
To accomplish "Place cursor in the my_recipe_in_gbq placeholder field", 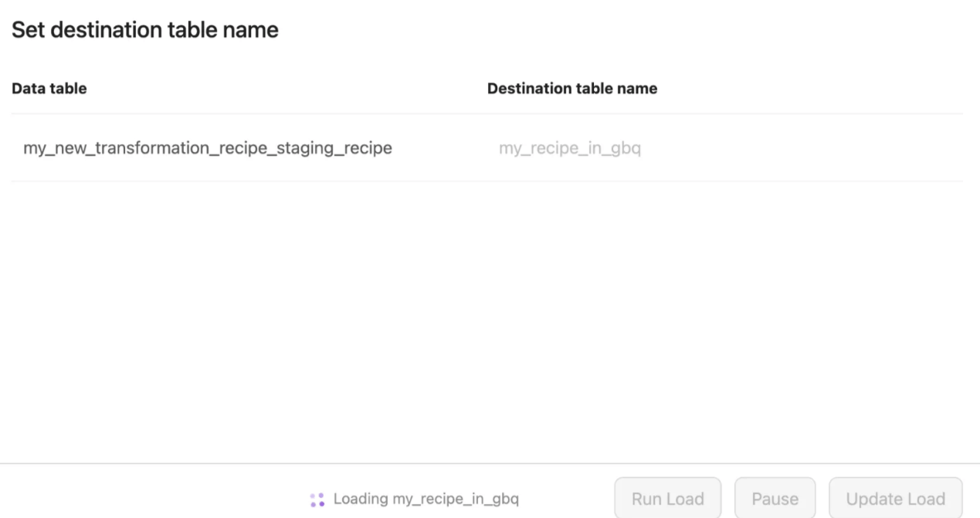I will tap(570, 148).
